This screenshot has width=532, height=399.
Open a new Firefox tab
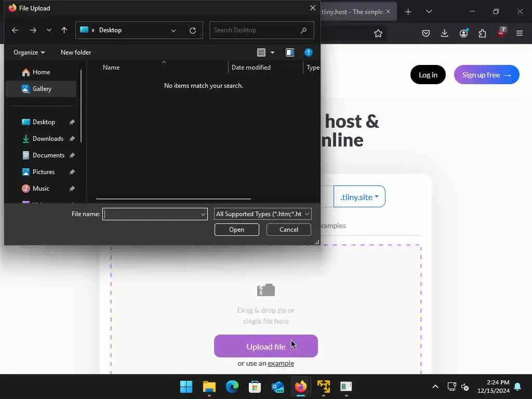point(408,12)
